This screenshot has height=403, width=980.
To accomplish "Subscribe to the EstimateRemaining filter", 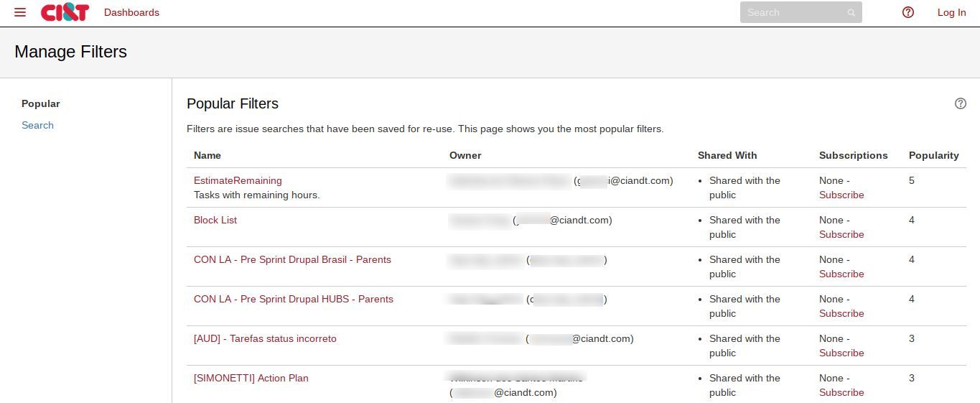I will 841,195.
